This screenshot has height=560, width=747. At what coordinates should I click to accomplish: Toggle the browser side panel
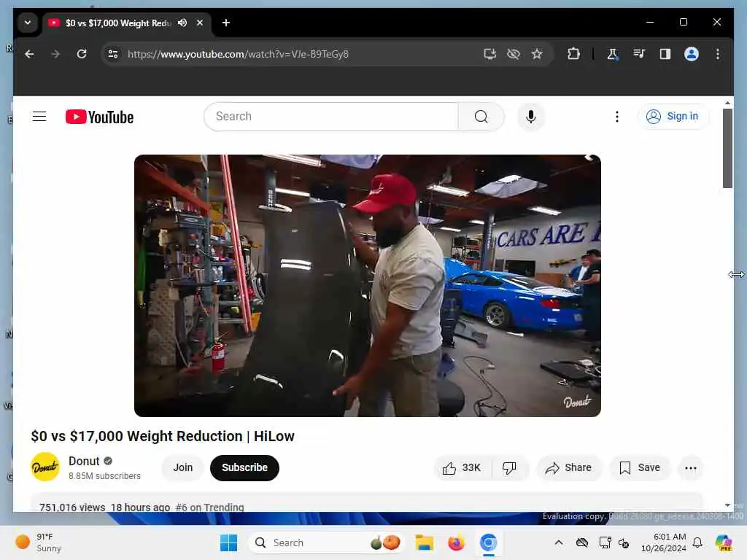pyautogui.click(x=665, y=54)
